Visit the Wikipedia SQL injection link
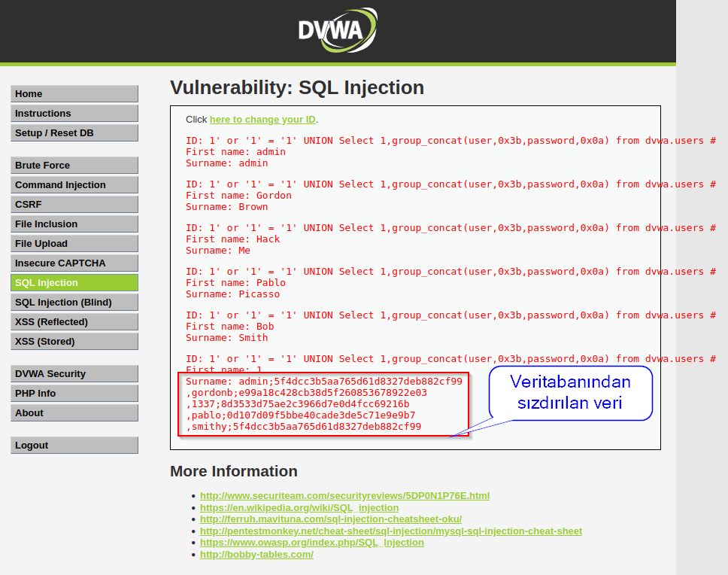The height and width of the screenshot is (575, 728). click(299, 508)
